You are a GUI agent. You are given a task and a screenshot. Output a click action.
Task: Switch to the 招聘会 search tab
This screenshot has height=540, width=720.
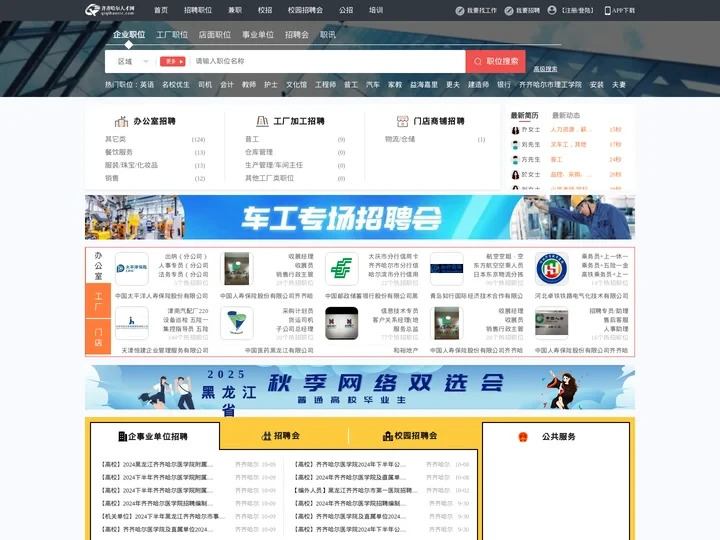pos(297,35)
